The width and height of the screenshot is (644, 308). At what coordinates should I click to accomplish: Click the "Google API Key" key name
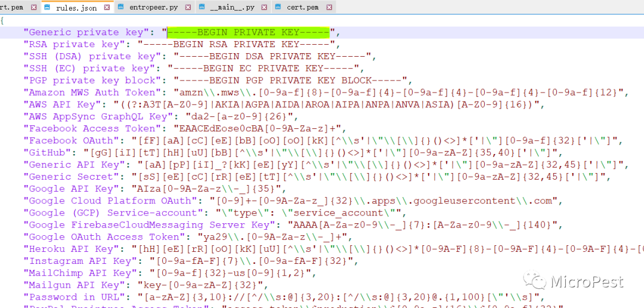point(71,189)
